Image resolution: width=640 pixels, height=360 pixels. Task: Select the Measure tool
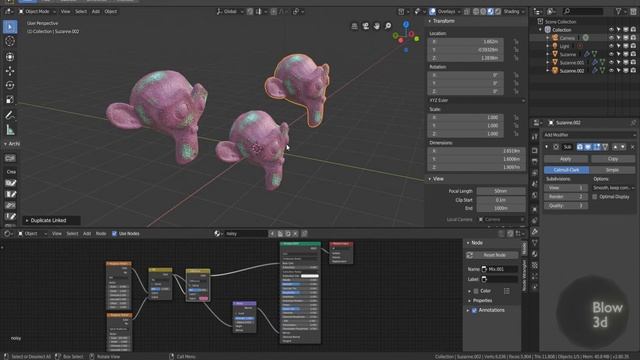click(10, 130)
